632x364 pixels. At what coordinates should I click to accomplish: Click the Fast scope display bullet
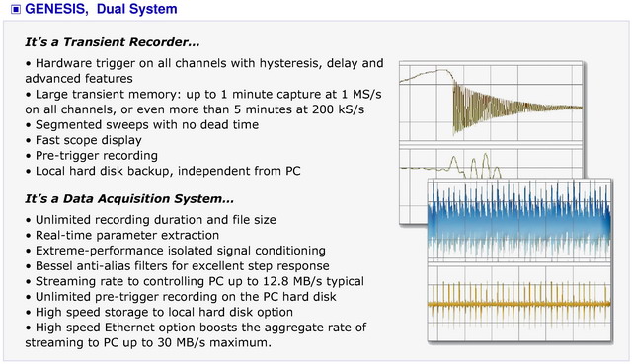pos(83,140)
